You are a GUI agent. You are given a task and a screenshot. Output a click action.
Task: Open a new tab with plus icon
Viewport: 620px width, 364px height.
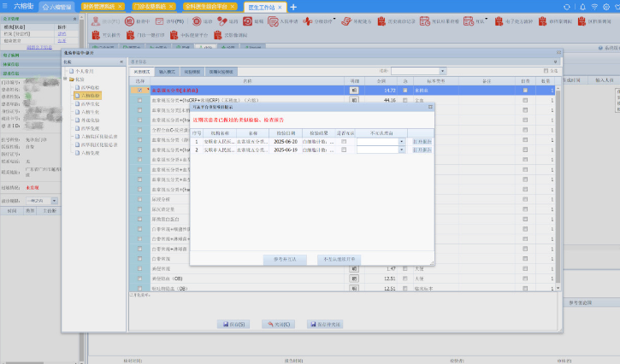point(293,7)
